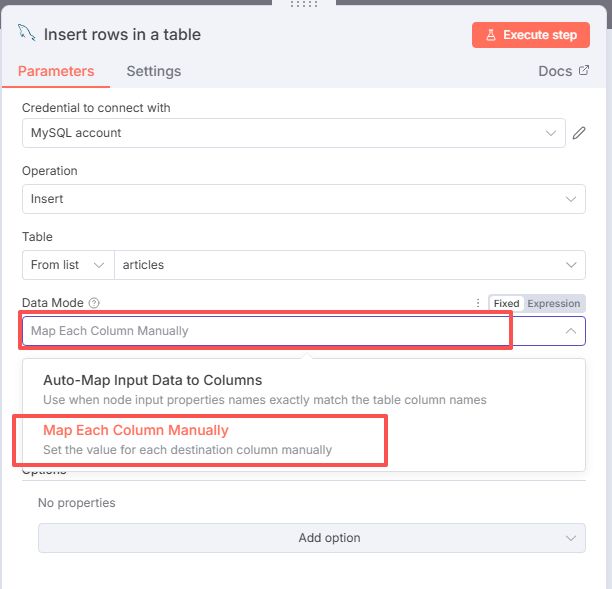Click the Data Mode help question icon
The image size is (612, 589).
point(94,303)
